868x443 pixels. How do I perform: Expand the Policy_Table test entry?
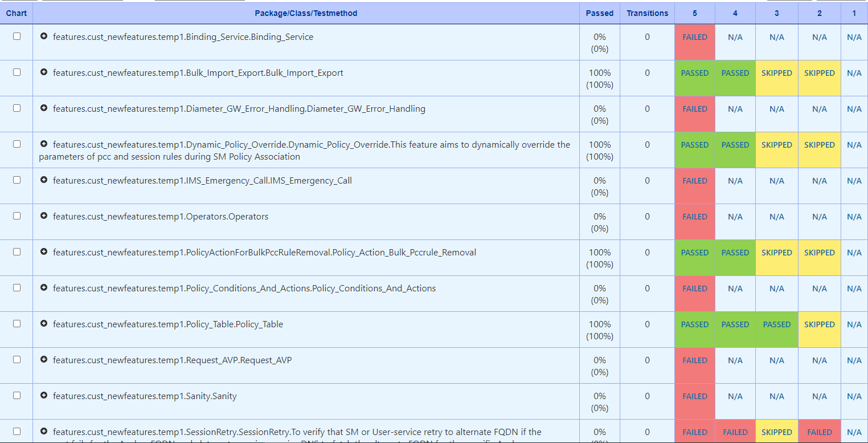(44, 324)
